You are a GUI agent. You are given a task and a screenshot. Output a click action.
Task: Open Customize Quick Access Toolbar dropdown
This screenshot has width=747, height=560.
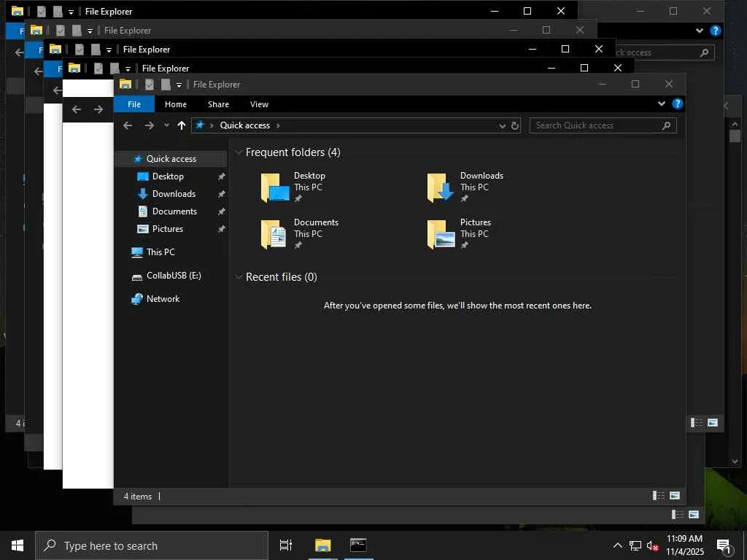coord(179,85)
